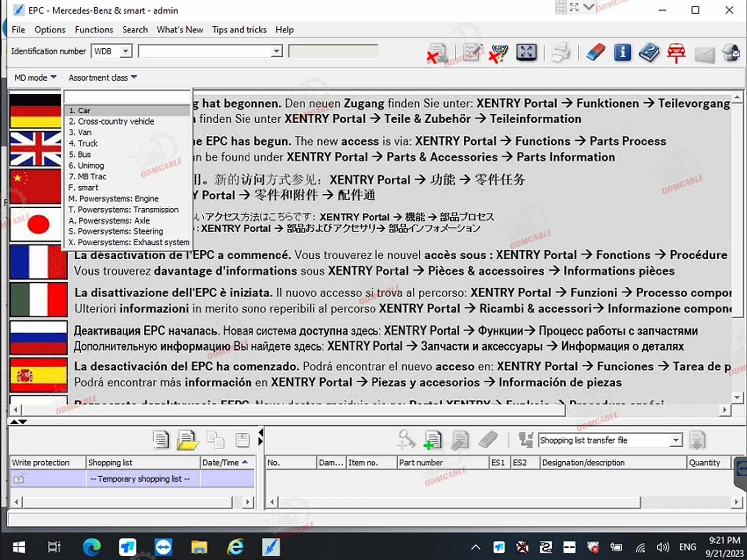The image size is (747, 560).
Task: Open the Tips and tricks menu
Action: [239, 30]
